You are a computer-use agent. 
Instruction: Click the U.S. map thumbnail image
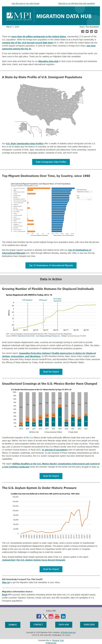pos(51,110)
